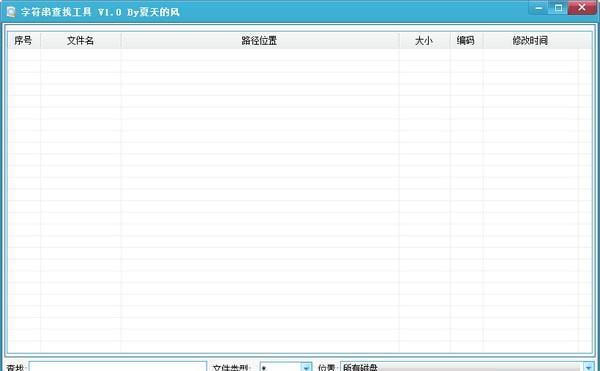600x371 pixels.
Task: Click the 所有磁盘 location combo box
Action: pyautogui.click(x=467, y=367)
